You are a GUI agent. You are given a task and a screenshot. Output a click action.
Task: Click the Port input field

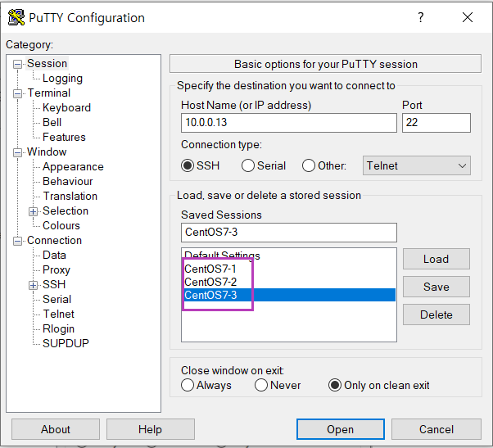click(436, 123)
